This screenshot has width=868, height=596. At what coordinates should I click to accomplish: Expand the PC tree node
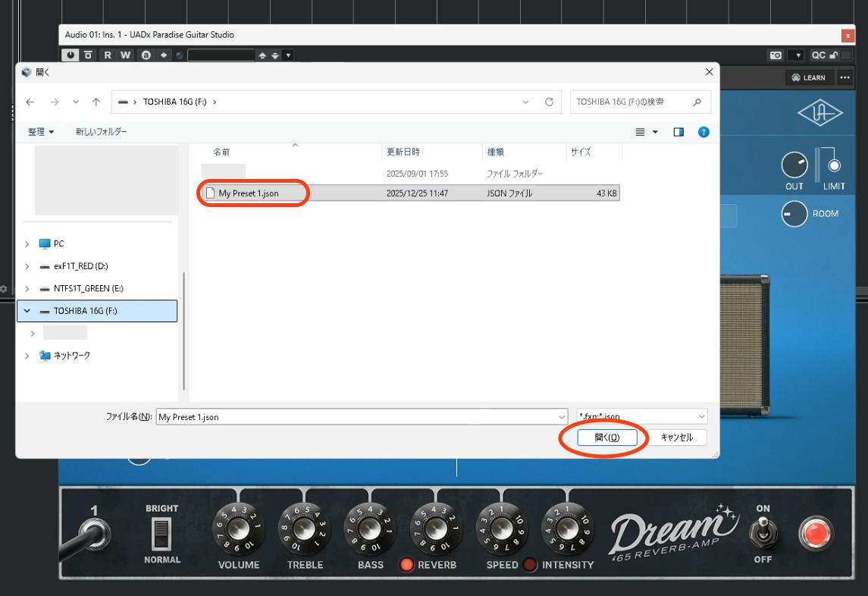pos(28,244)
